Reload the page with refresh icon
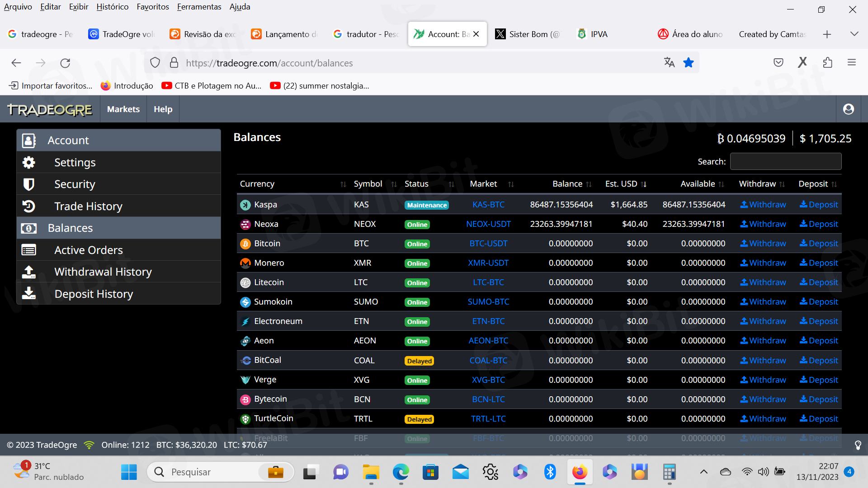Viewport: 868px width, 488px height. (65, 63)
